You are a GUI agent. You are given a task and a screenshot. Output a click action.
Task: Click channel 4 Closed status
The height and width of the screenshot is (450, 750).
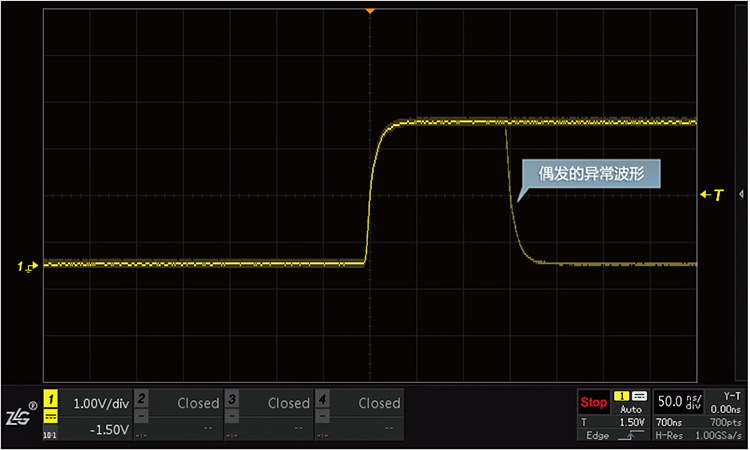click(379, 403)
